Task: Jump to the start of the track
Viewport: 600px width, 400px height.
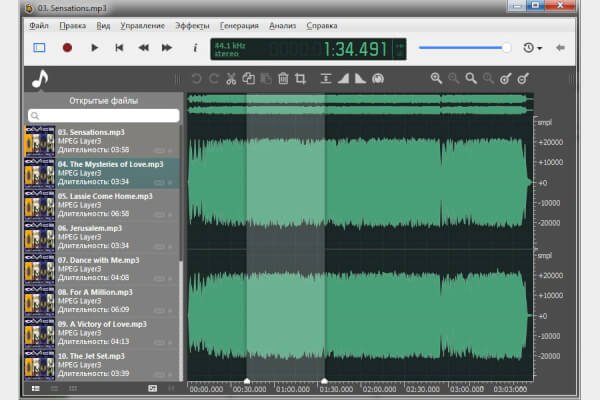Action: tap(119, 48)
